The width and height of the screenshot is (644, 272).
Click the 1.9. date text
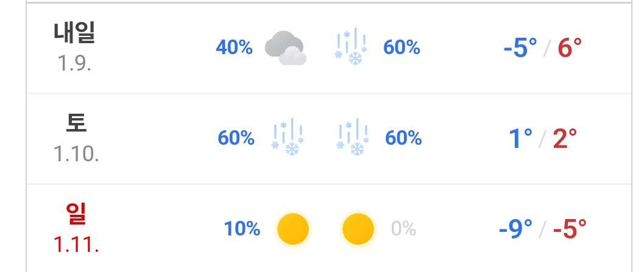click(x=75, y=63)
